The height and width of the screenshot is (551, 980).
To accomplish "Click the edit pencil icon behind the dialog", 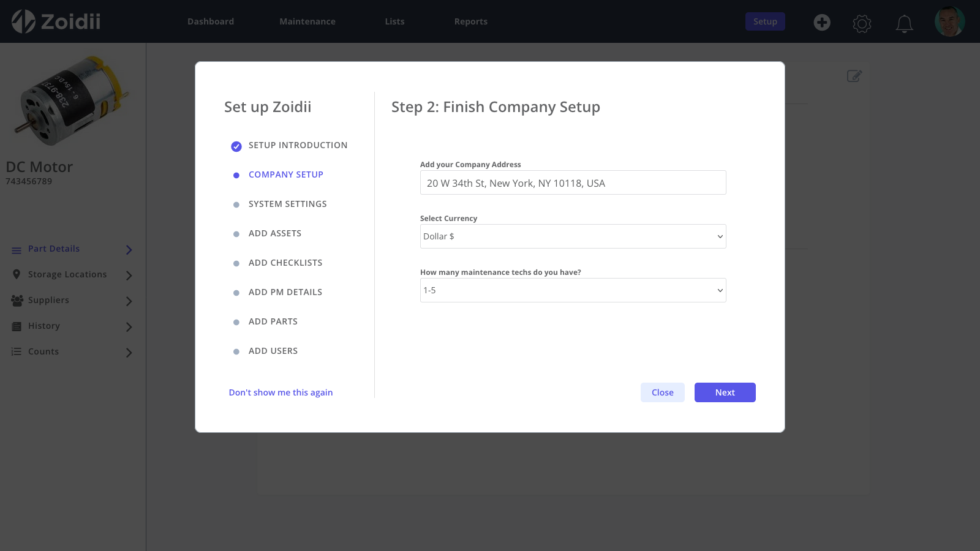I will pos(854,76).
